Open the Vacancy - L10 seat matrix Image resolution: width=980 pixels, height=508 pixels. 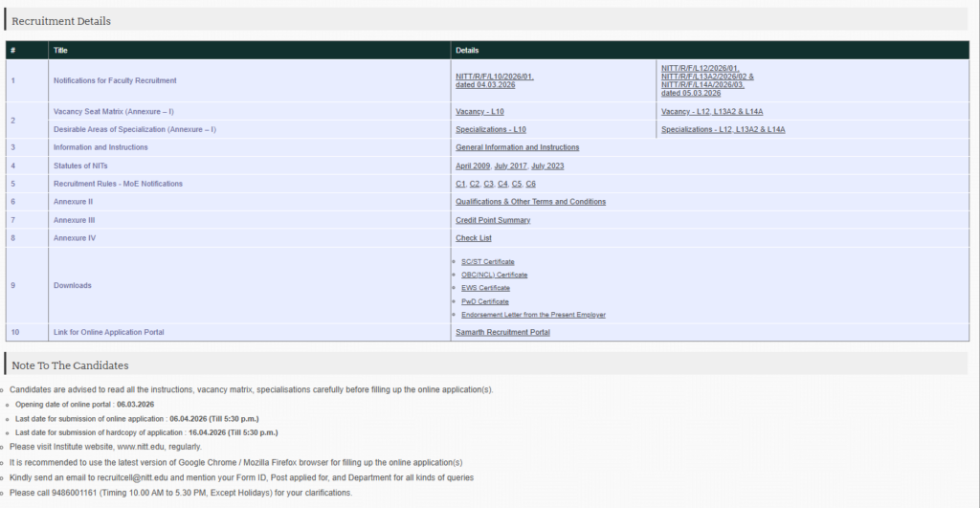pos(479,112)
